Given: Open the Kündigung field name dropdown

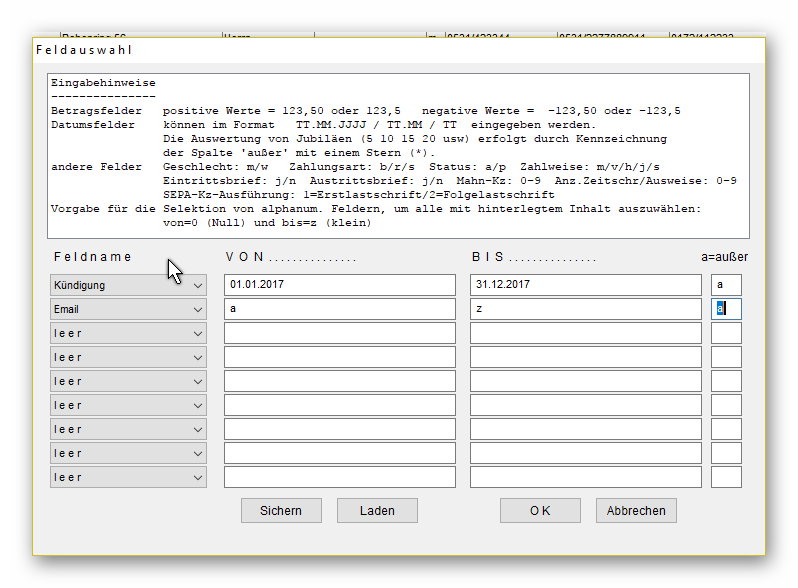Looking at the screenshot, I should tap(128, 285).
